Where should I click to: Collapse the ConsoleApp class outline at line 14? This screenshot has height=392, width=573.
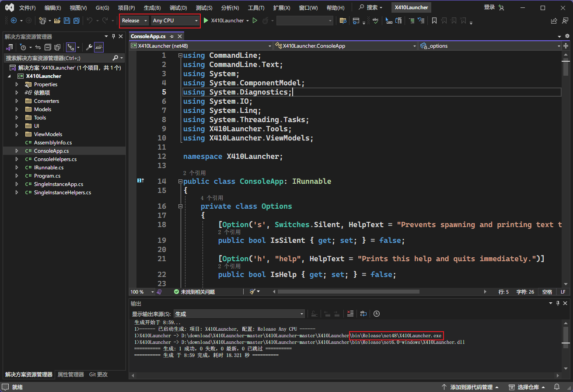(x=180, y=181)
